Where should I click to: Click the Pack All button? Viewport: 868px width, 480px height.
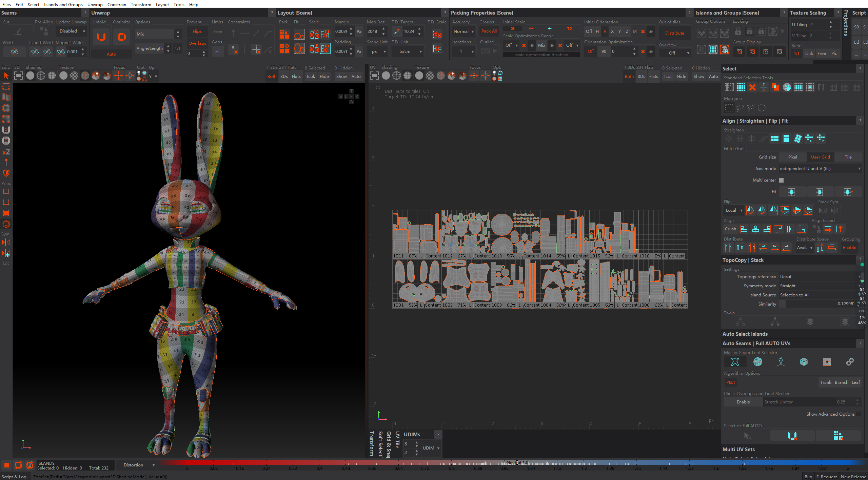click(489, 31)
